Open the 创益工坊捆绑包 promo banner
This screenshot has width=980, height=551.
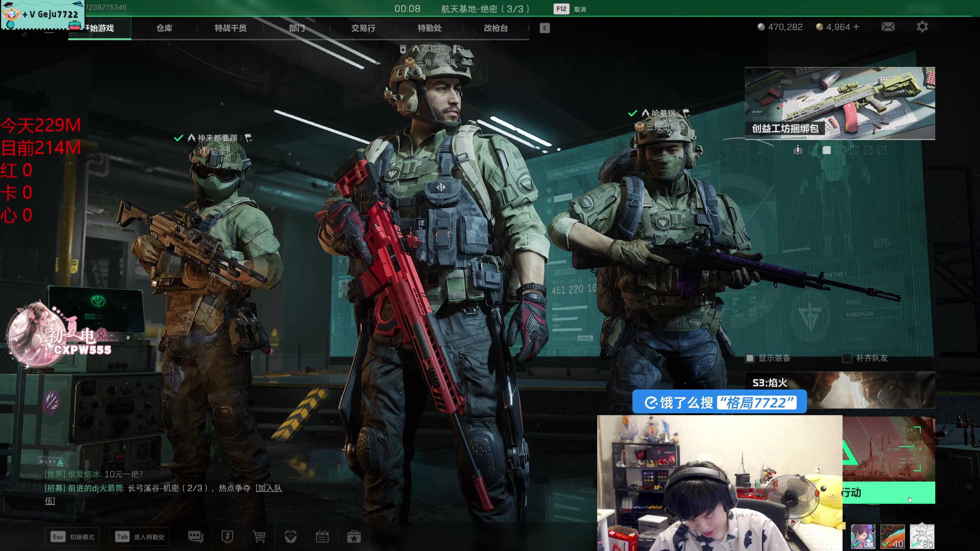point(840,103)
